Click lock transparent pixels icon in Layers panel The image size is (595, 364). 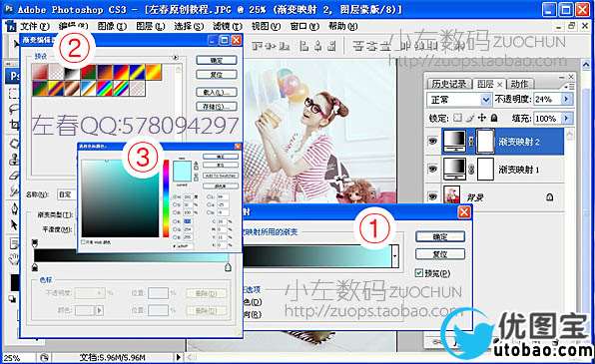coord(457,118)
